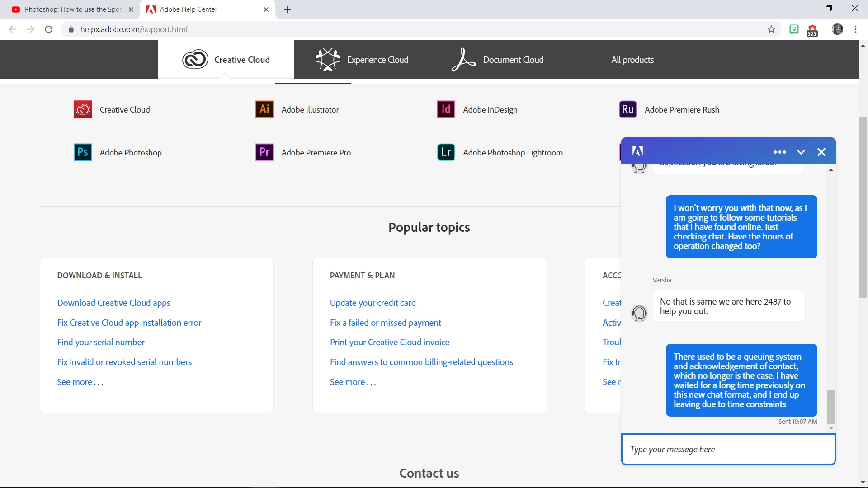Click the chat panel scrollbar thumb
Image resolution: width=868 pixels, height=488 pixels.
click(x=831, y=406)
